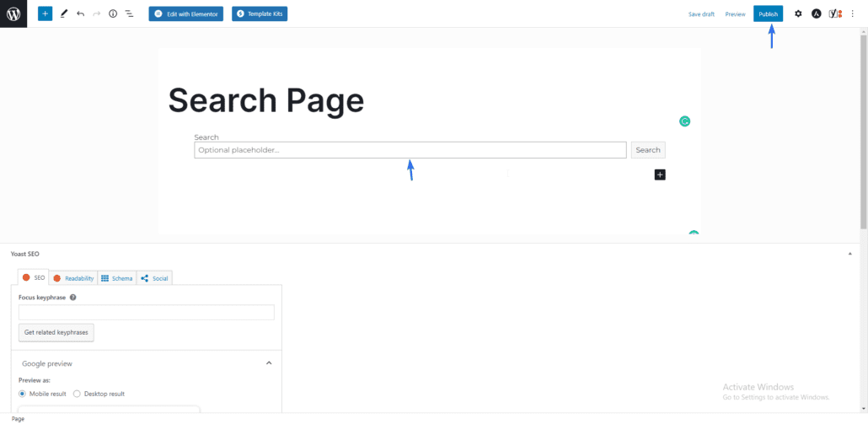Image resolution: width=868 pixels, height=424 pixels.
Task: Click the Search block's Search button
Action: point(648,150)
